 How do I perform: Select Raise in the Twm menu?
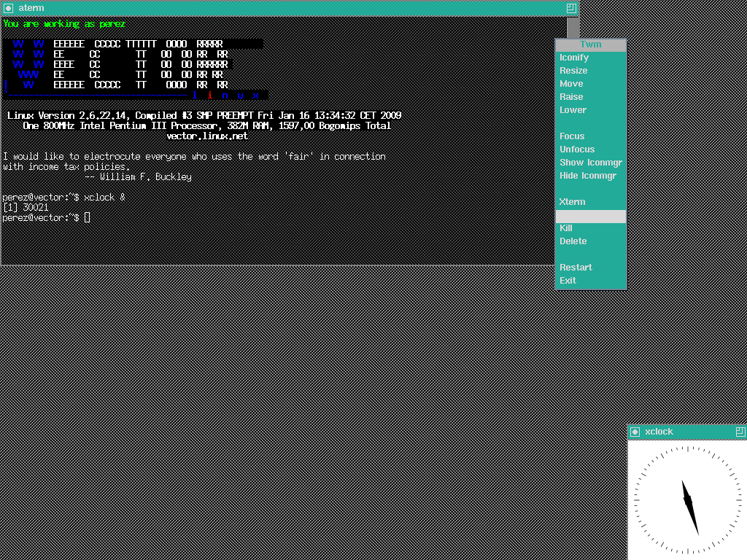591,97
